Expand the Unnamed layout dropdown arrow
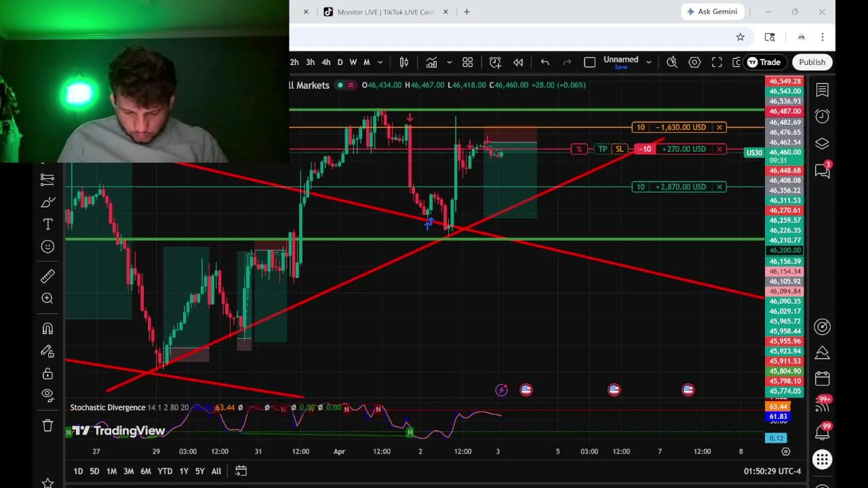 (648, 62)
